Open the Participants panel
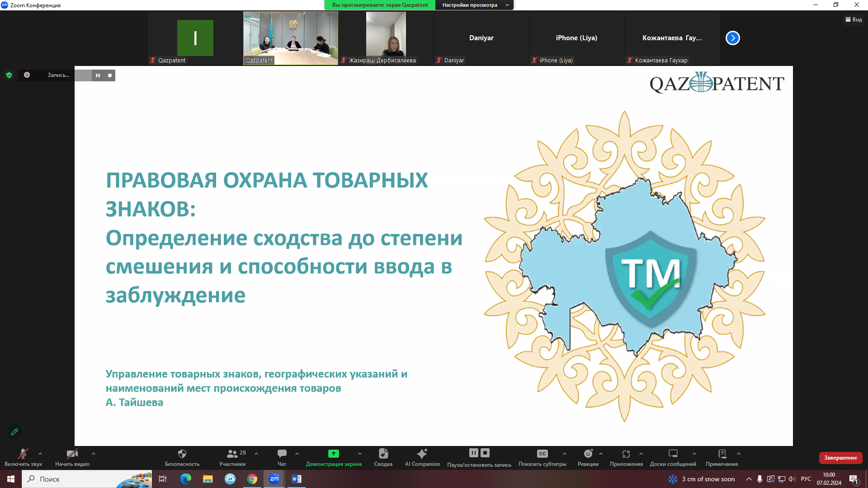Screen dimensions: 868x488 [x=232, y=454]
